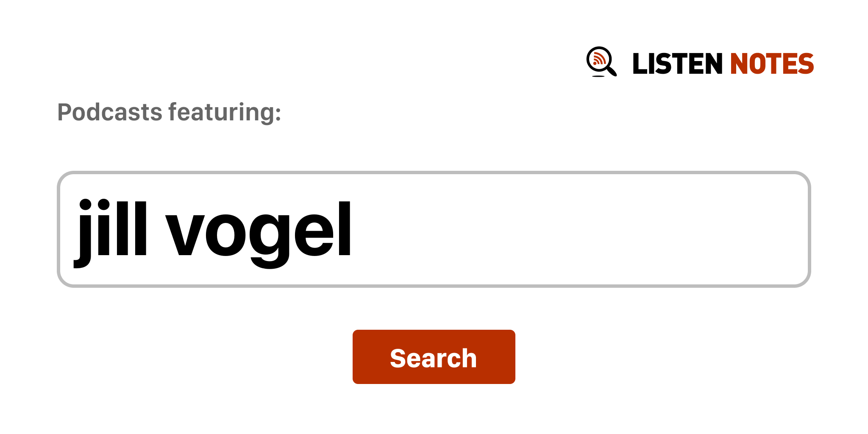Focus the podcast search input field
This screenshot has height=434, width=868.
(434, 229)
